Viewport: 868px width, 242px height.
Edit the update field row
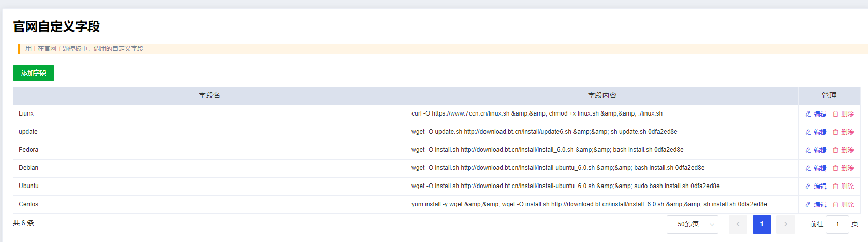pos(816,132)
